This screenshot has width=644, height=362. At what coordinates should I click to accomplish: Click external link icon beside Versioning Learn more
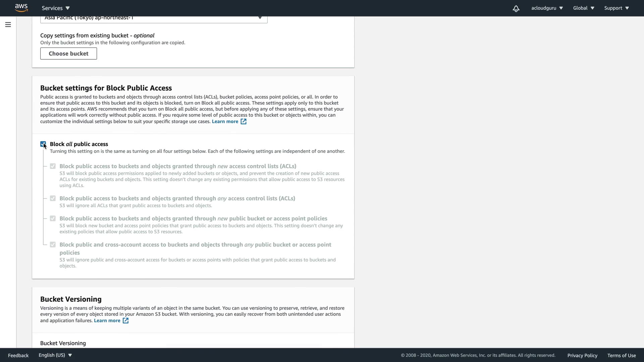(x=125, y=321)
